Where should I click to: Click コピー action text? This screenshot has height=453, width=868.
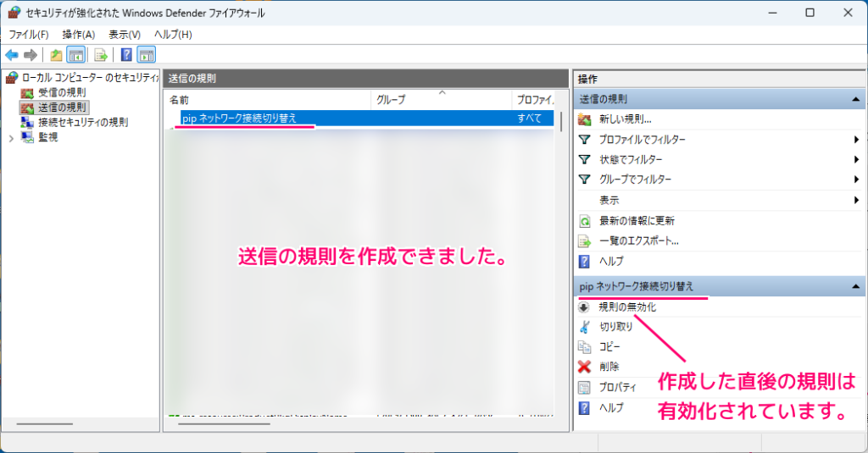(x=609, y=347)
